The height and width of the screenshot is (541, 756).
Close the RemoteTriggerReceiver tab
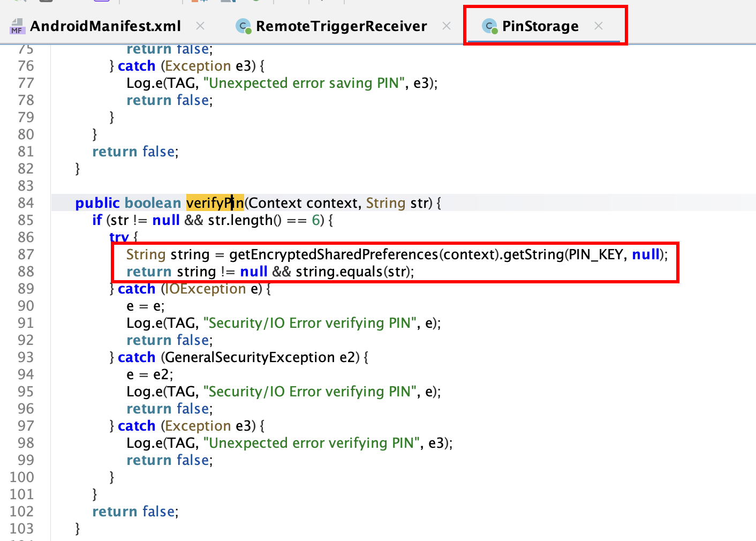point(447,26)
